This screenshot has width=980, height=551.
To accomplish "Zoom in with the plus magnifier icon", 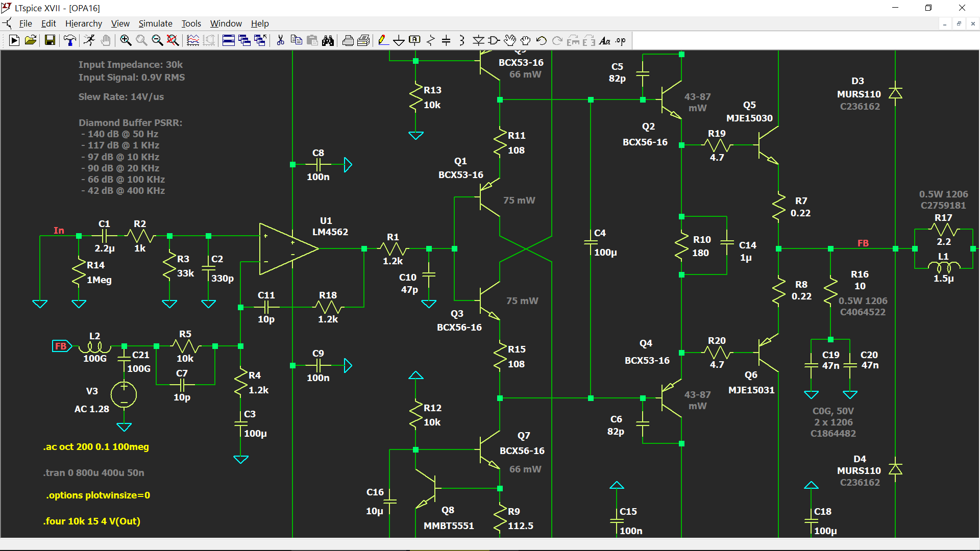I will [x=126, y=40].
